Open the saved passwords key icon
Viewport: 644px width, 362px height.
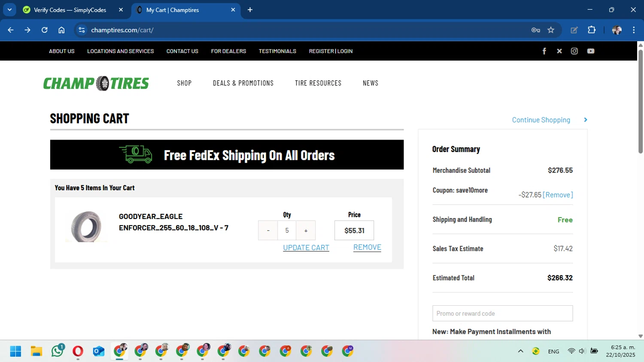pos(535,30)
